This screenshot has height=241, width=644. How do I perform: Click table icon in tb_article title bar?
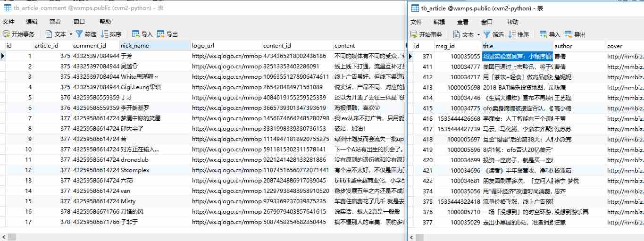point(415,8)
